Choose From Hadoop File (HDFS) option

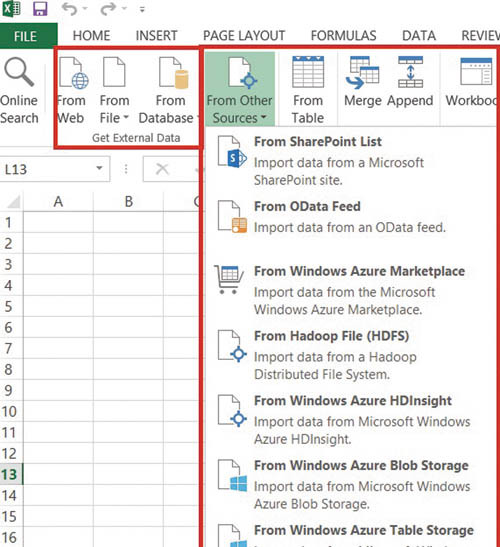(x=350, y=355)
